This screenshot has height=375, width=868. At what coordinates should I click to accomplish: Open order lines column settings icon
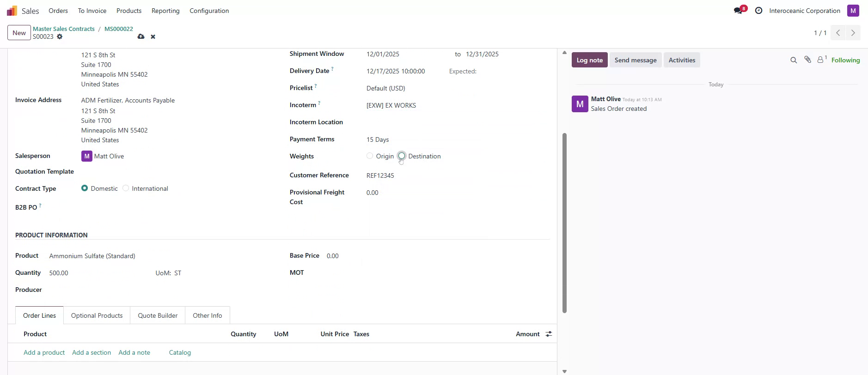tap(549, 334)
